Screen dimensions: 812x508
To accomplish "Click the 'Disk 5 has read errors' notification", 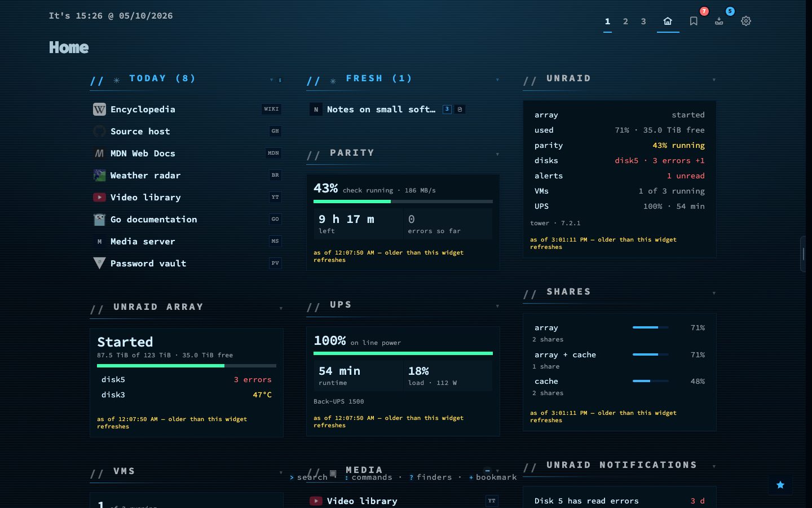I will point(586,501).
